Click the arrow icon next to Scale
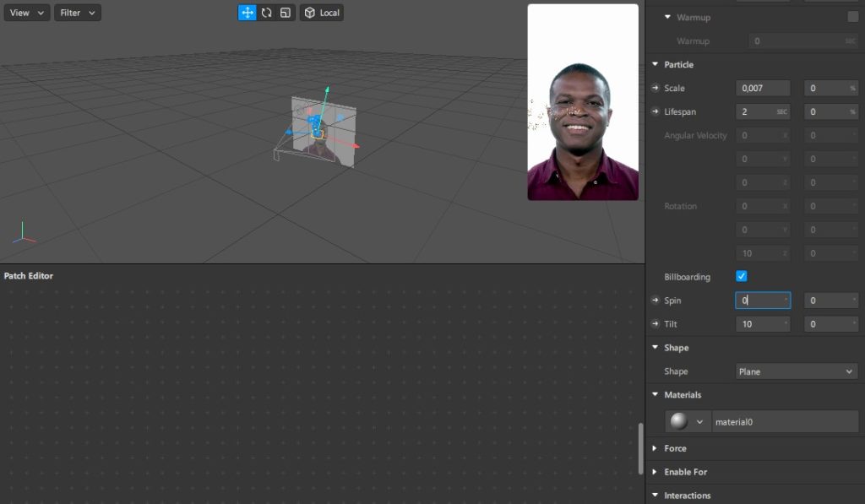This screenshot has height=504, width=865. pos(655,89)
